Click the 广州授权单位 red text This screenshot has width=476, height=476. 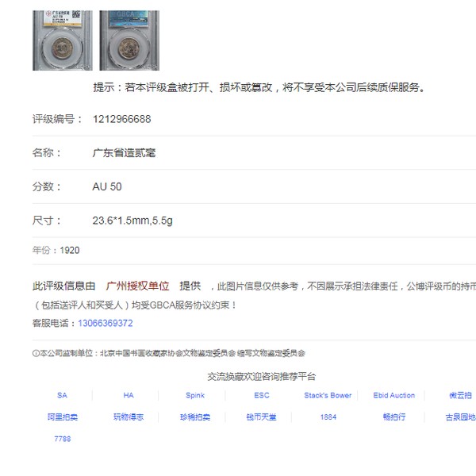(137, 286)
